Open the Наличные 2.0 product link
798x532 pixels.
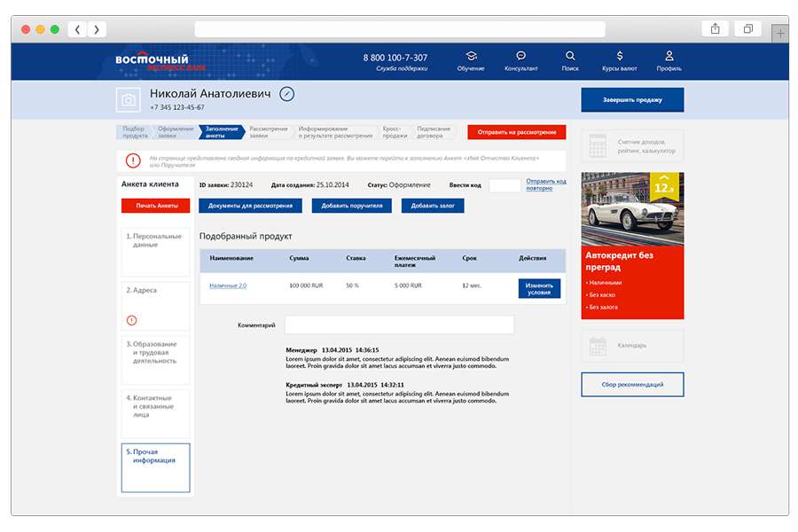(x=228, y=286)
